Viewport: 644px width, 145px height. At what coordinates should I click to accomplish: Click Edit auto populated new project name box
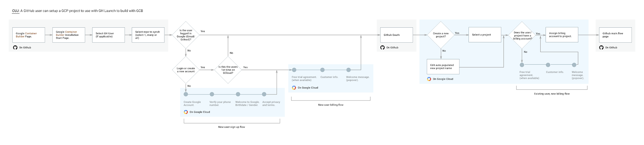click(443, 67)
